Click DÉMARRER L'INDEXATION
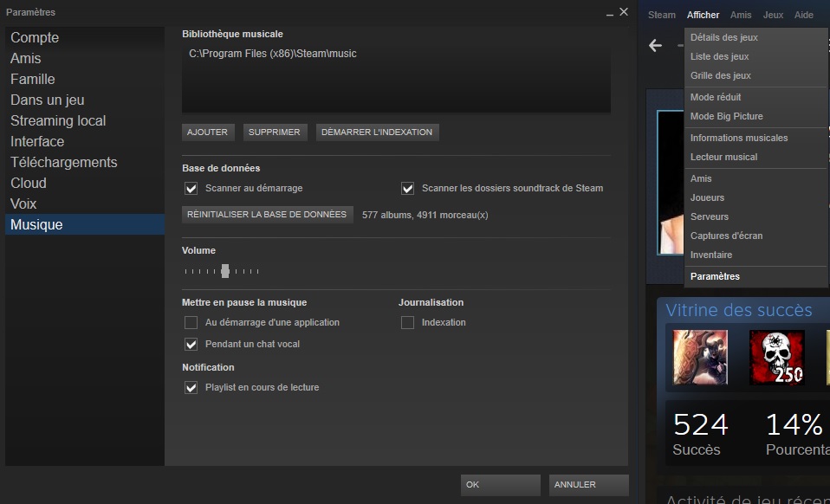This screenshot has height=504, width=830. [x=377, y=132]
